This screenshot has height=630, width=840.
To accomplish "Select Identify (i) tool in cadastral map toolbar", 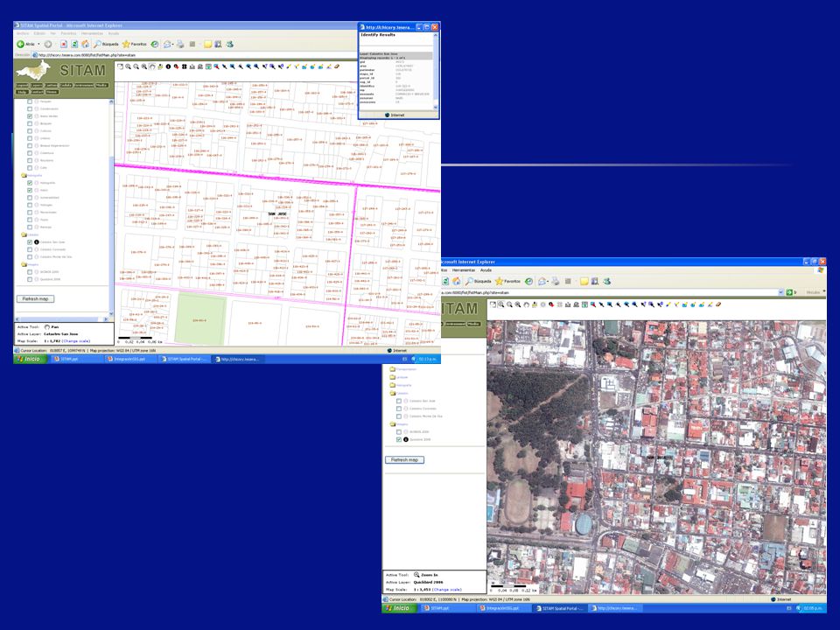I will point(168,66).
